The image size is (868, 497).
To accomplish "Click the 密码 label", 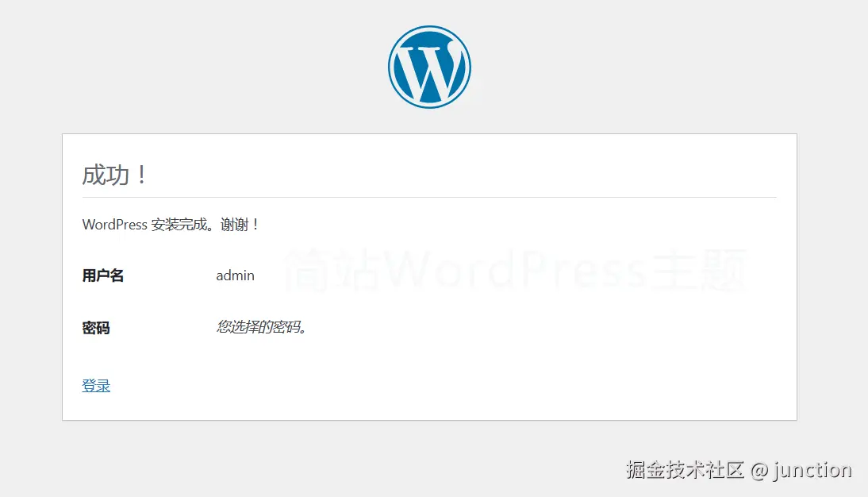I will point(95,328).
